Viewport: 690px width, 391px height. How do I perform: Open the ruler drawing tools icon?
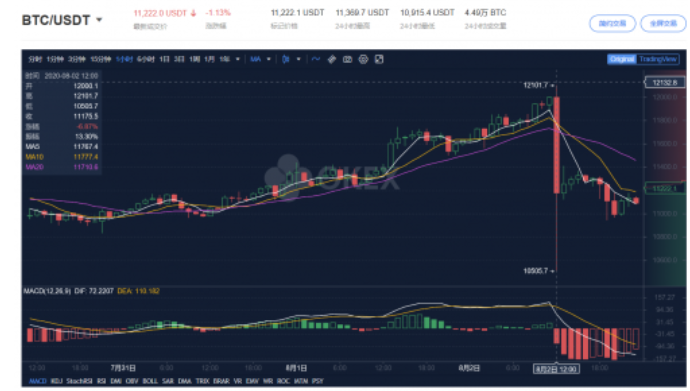click(x=332, y=59)
